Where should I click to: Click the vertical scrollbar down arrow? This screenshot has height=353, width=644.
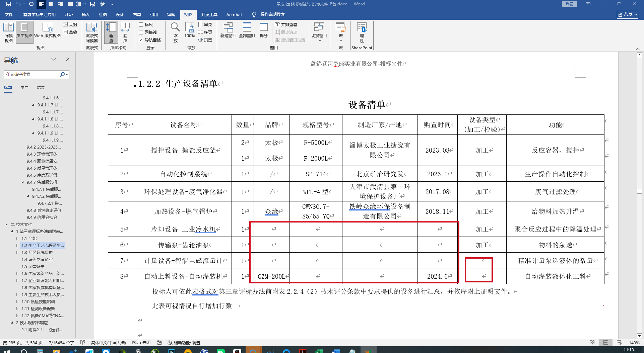(x=639, y=336)
